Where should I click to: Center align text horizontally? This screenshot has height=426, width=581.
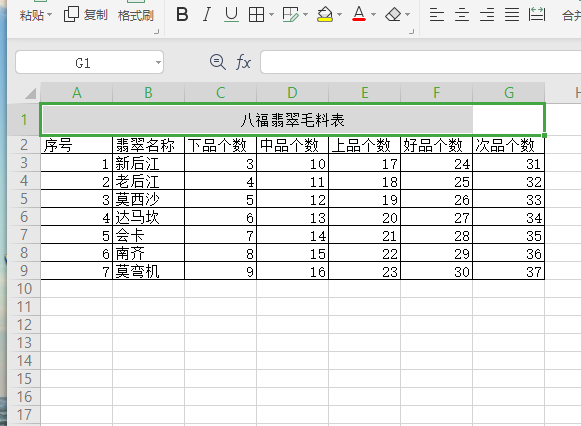pyautogui.click(x=462, y=15)
